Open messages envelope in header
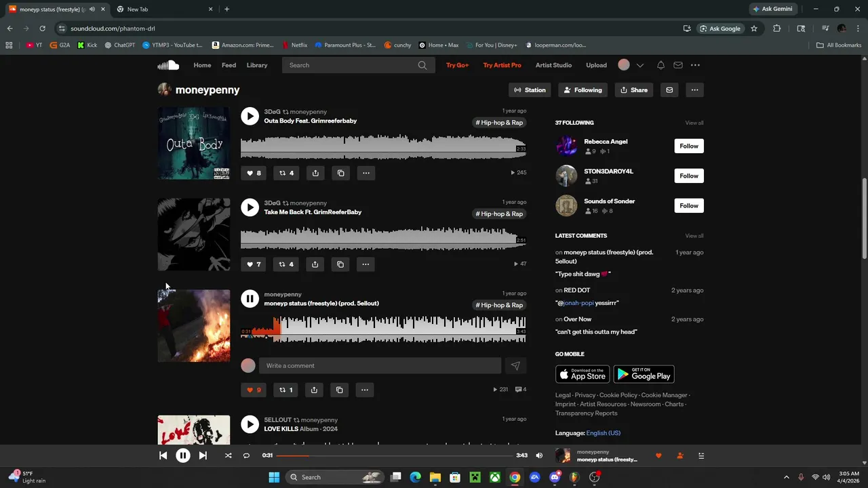868x488 pixels. [x=677, y=65]
